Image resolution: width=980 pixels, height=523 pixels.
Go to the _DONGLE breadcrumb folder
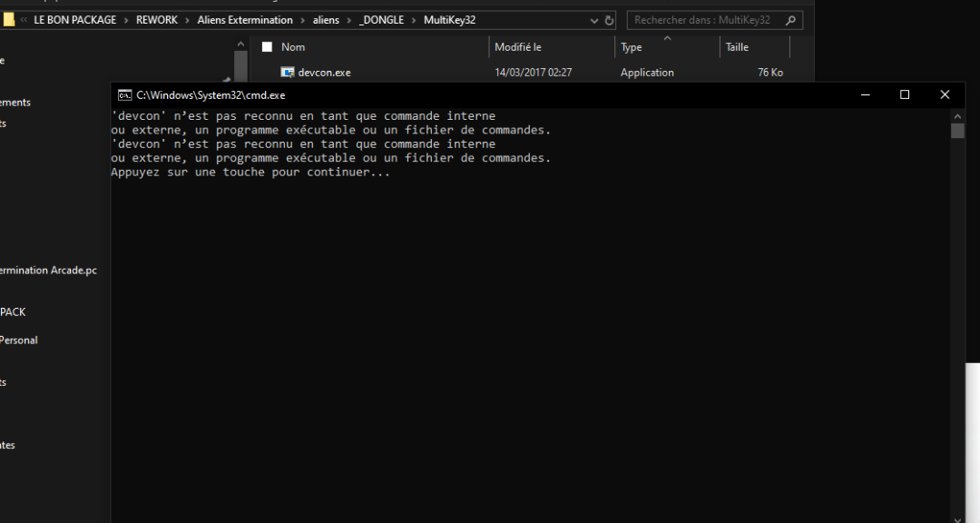coord(381,20)
